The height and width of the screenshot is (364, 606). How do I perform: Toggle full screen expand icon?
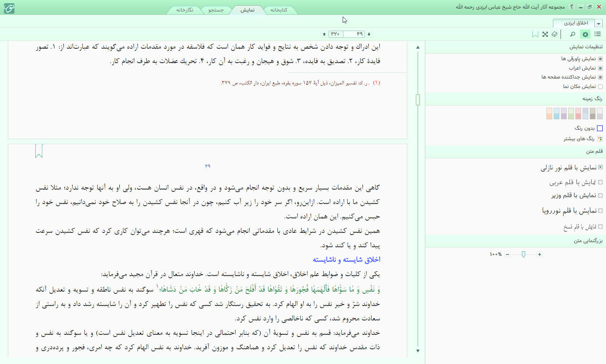click(545, 34)
